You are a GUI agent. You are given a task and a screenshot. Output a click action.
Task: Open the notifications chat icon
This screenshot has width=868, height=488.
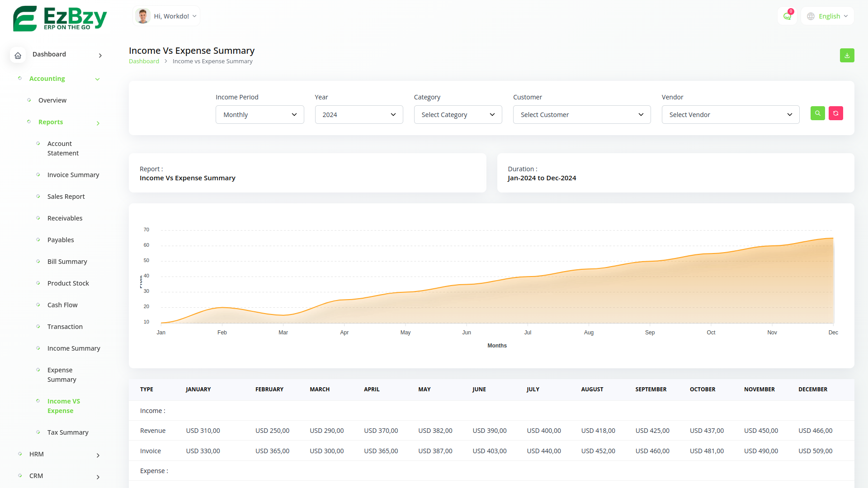point(787,16)
